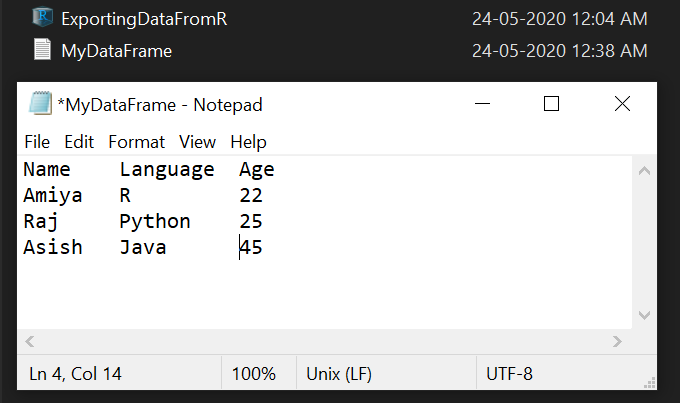Select the MyDataFrame text file icon
Image resolution: width=680 pixels, height=403 pixels.
click(42, 49)
